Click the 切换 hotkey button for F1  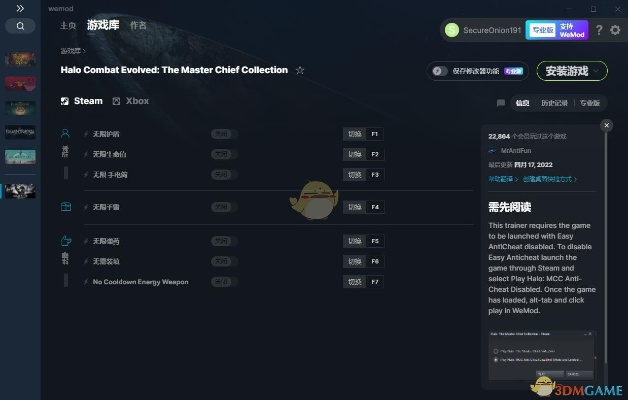coord(354,134)
